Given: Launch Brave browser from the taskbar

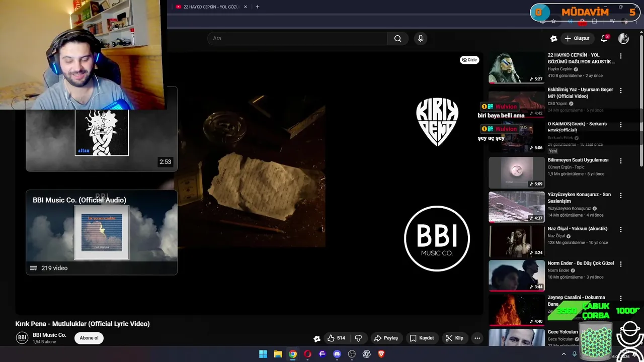Looking at the screenshot, I should (381, 354).
